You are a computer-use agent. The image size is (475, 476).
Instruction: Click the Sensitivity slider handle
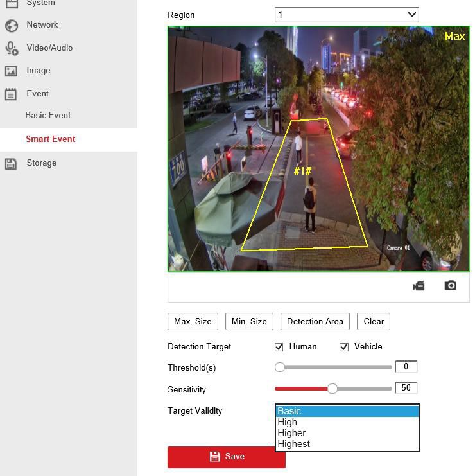coord(332,389)
